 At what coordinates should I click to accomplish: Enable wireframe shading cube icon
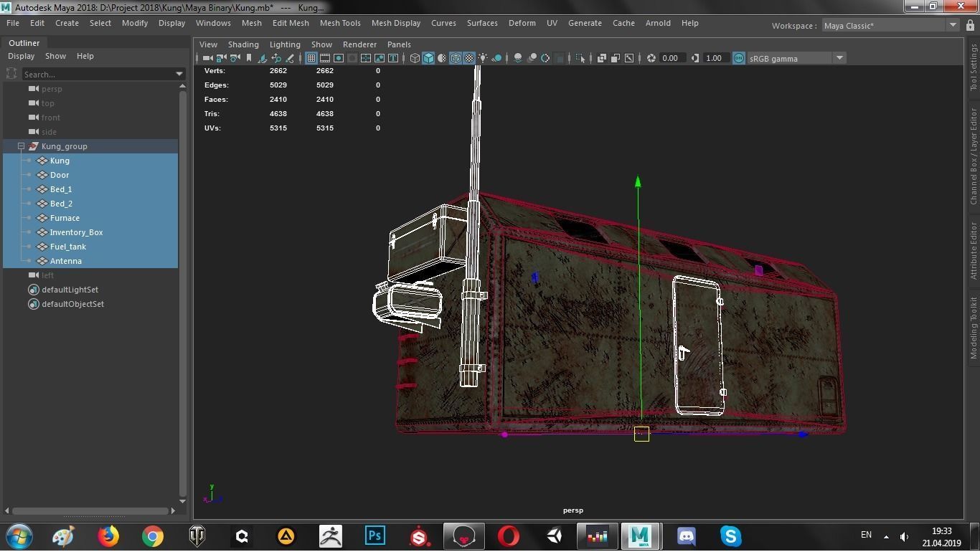tap(415, 58)
